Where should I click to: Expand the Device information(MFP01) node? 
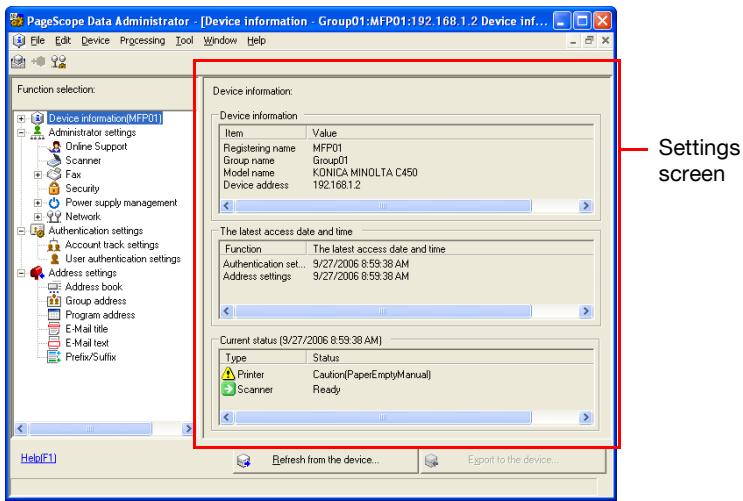coord(21,118)
